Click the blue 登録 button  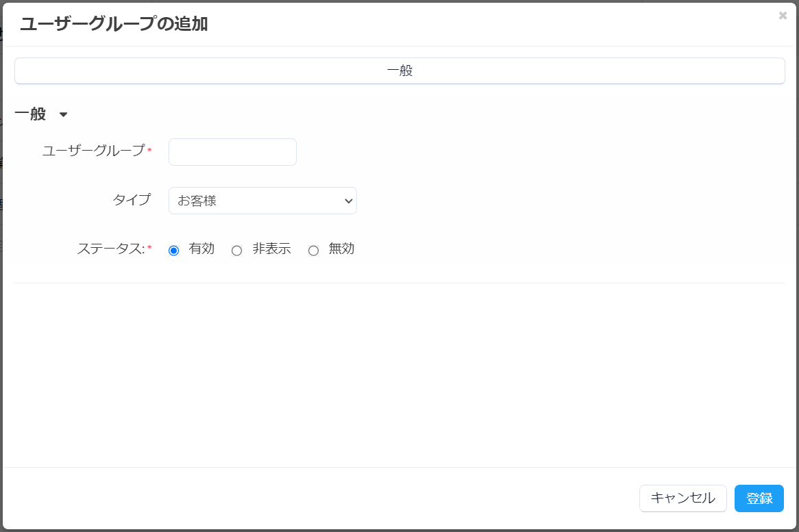759,498
